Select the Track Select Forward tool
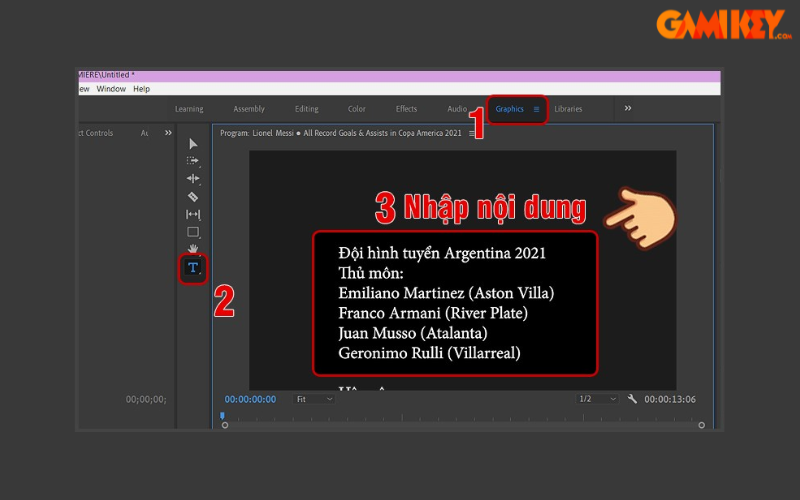Image resolution: width=800 pixels, height=500 pixels. point(193,161)
